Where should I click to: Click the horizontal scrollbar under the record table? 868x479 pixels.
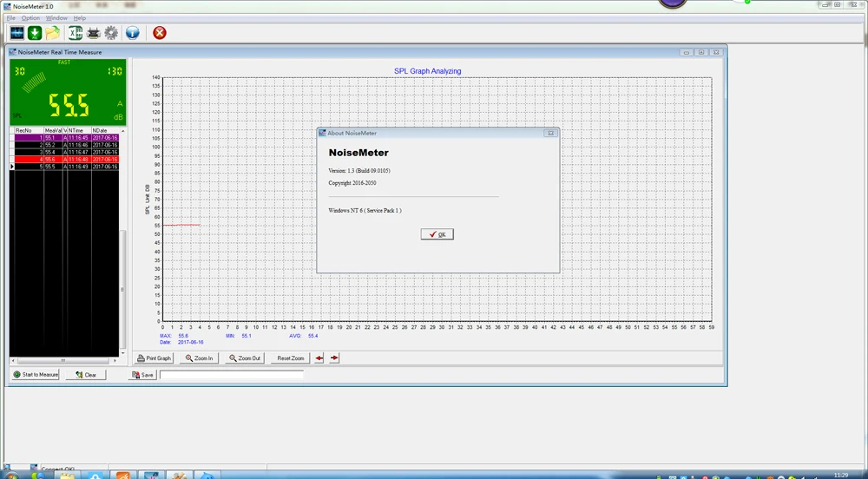(x=63, y=361)
